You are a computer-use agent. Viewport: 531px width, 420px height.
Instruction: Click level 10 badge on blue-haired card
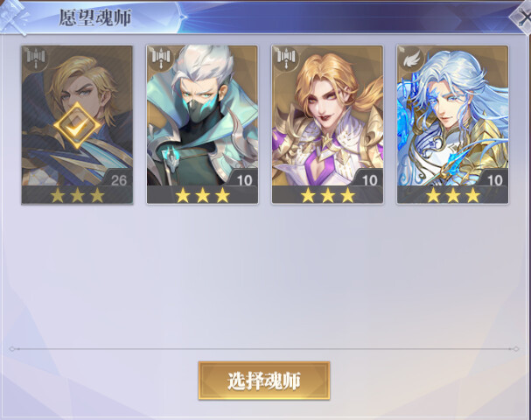click(494, 180)
